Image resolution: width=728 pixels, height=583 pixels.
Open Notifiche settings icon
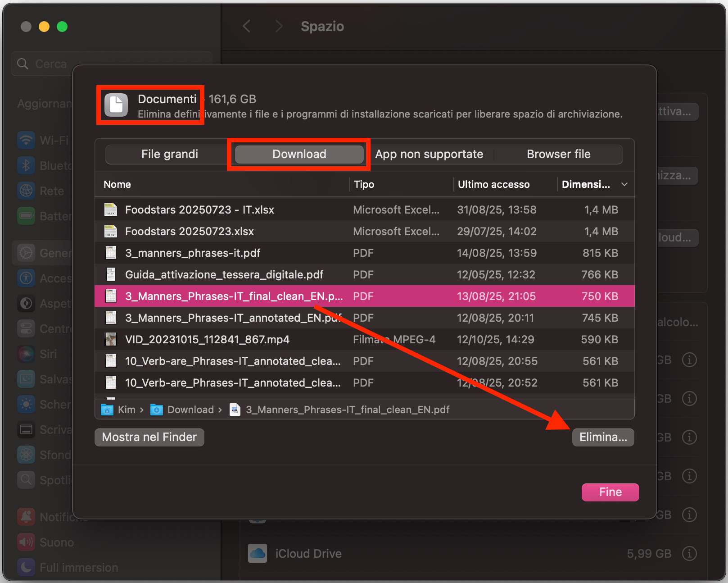26,517
